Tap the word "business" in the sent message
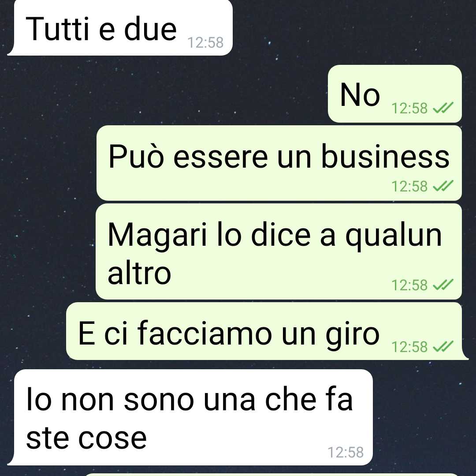The width and height of the screenshot is (476, 476). click(x=385, y=157)
